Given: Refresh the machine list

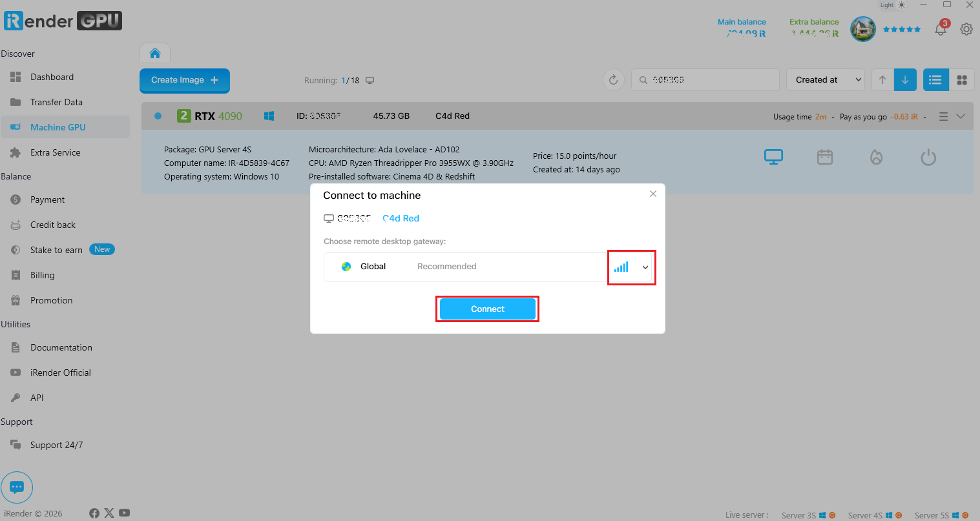Looking at the screenshot, I should coord(613,80).
